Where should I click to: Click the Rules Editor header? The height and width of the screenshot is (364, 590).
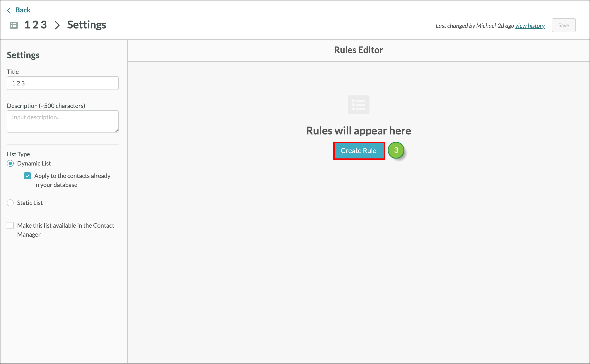(x=358, y=50)
